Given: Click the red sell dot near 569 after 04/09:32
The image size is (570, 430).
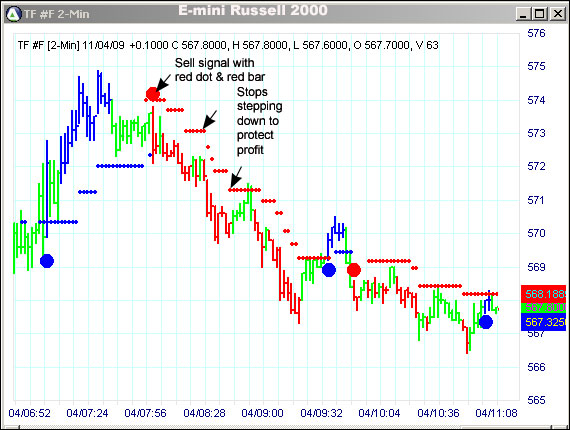Looking at the screenshot, I should click(x=354, y=270).
